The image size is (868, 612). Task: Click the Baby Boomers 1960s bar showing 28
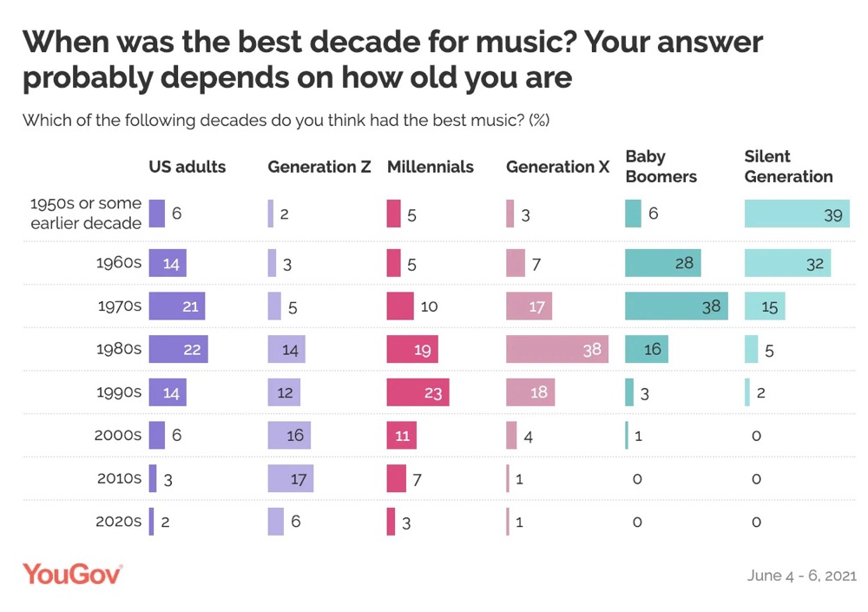(663, 262)
